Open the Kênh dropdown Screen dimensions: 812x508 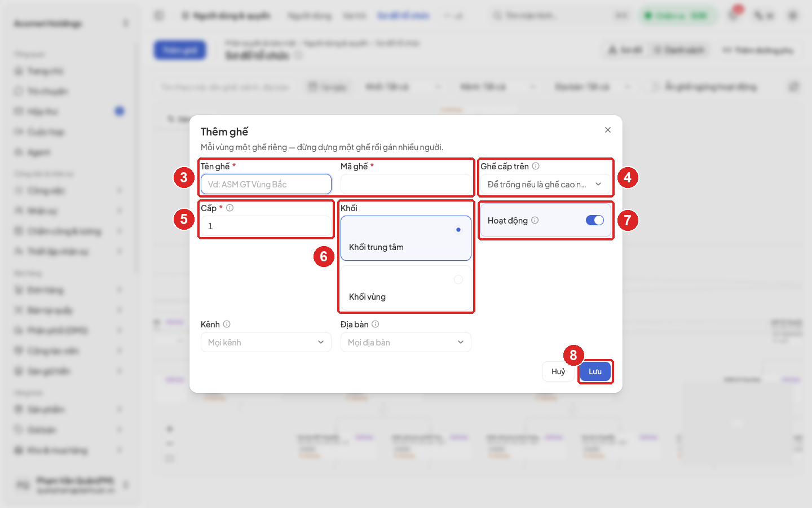click(x=266, y=342)
